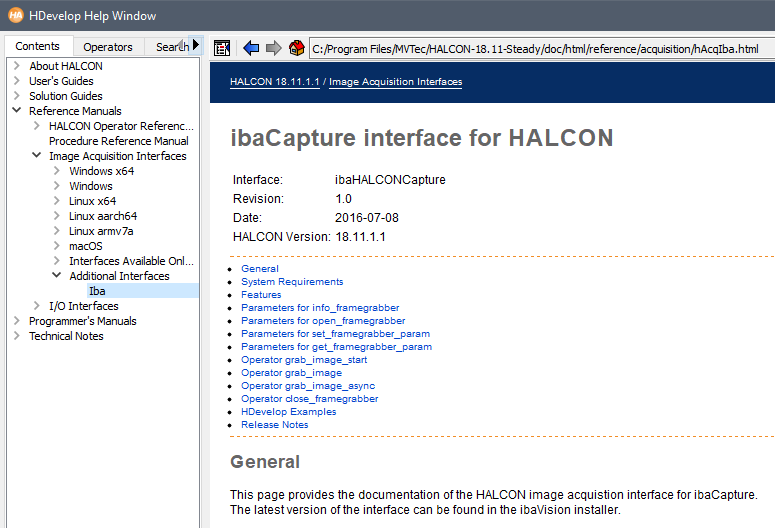This screenshot has height=528, width=775.
Task: Expand the Windows x64 node
Action: 56,171
